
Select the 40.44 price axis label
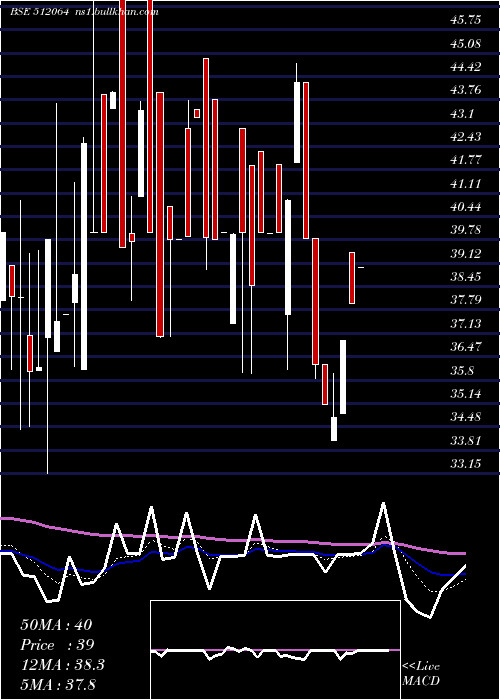(x=466, y=207)
